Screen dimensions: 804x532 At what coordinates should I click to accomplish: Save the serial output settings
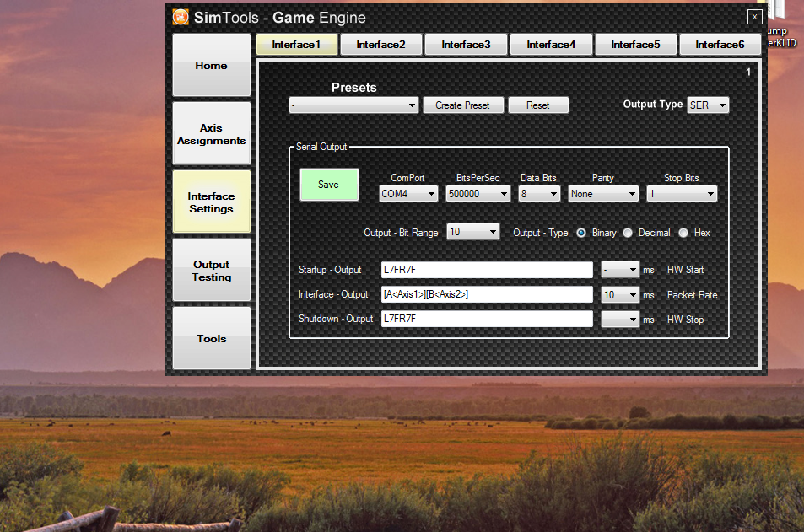[x=329, y=185]
